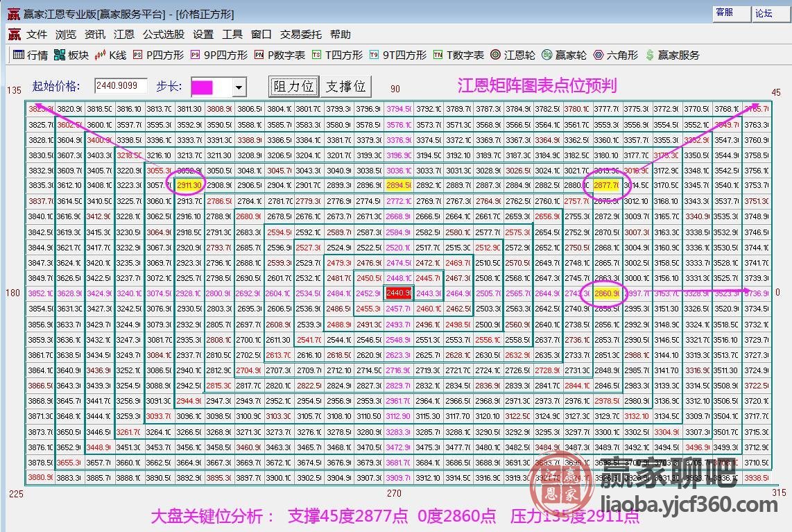Expand the 步长 step dropdown arrow
The height and width of the screenshot is (532, 792).
(x=239, y=87)
